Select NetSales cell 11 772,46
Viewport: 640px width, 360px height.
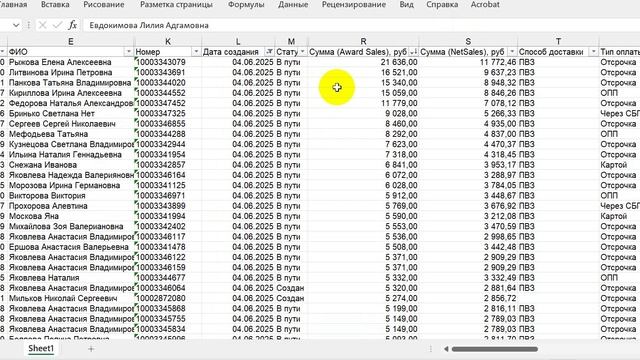468,62
